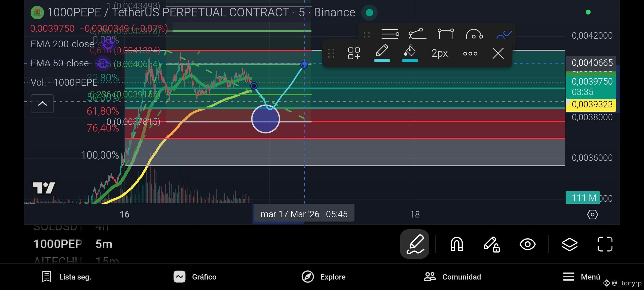Toggle magnet mode
The height and width of the screenshot is (290, 644).
coord(457,244)
